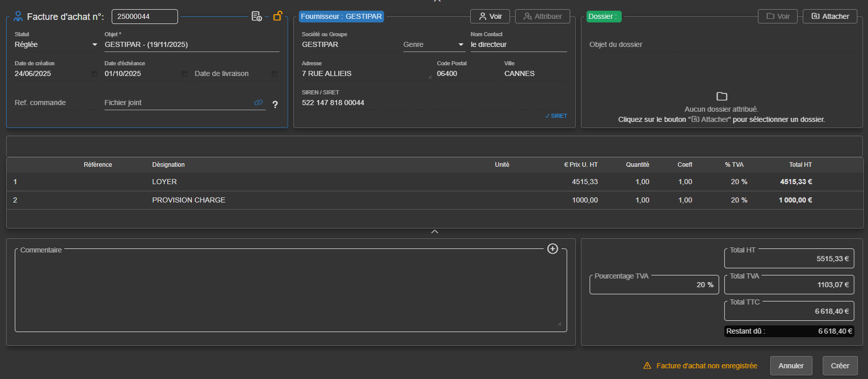
Task: Collapse the line items panel chevron
Action: [x=435, y=232]
